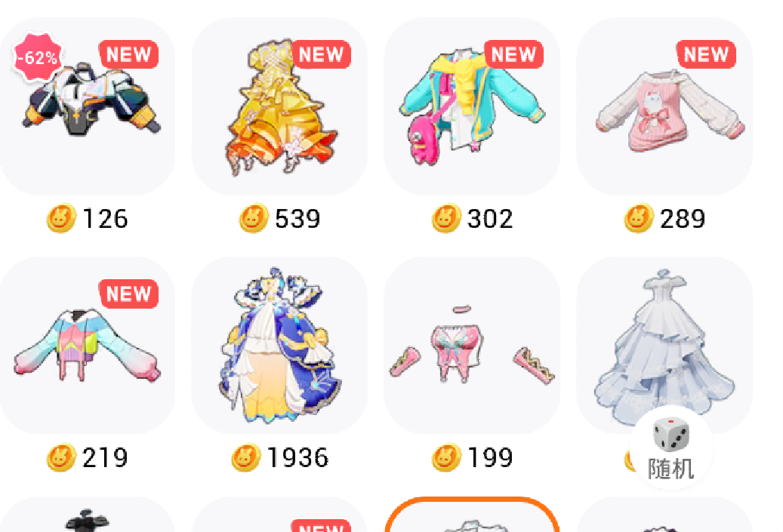Click the coin icon beside 1936

[x=245, y=457]
